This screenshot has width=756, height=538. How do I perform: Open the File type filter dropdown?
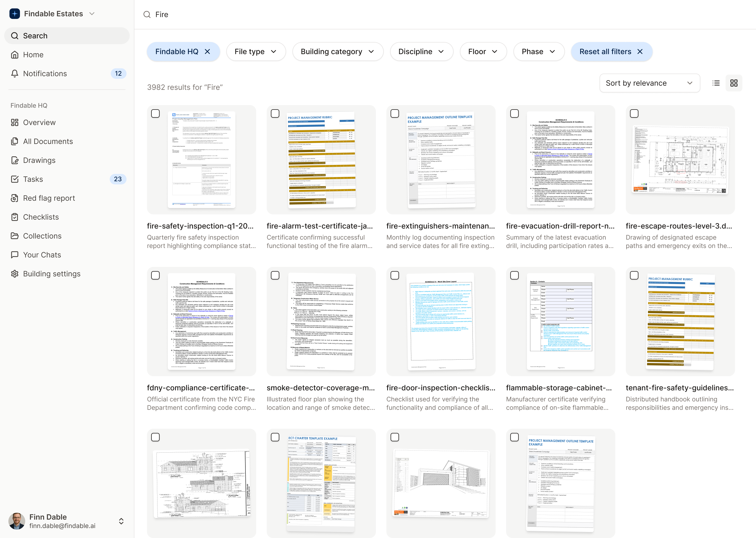pyautogui.click(x=256, y=52)
